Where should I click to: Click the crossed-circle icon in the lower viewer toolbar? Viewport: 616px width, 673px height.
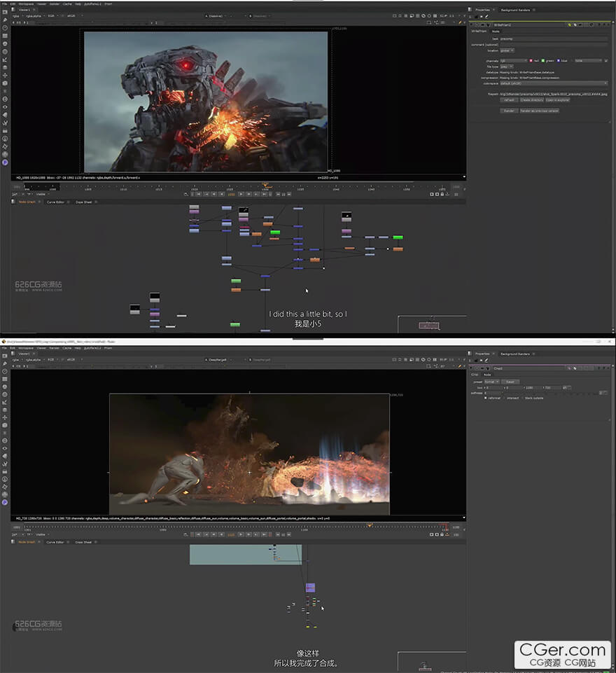pyautogui.click(x=423, y=360)
